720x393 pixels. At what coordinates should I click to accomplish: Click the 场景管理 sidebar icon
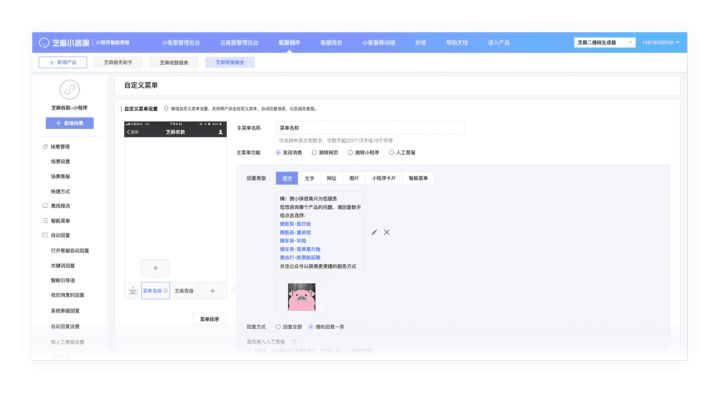[x=45, y=147]
